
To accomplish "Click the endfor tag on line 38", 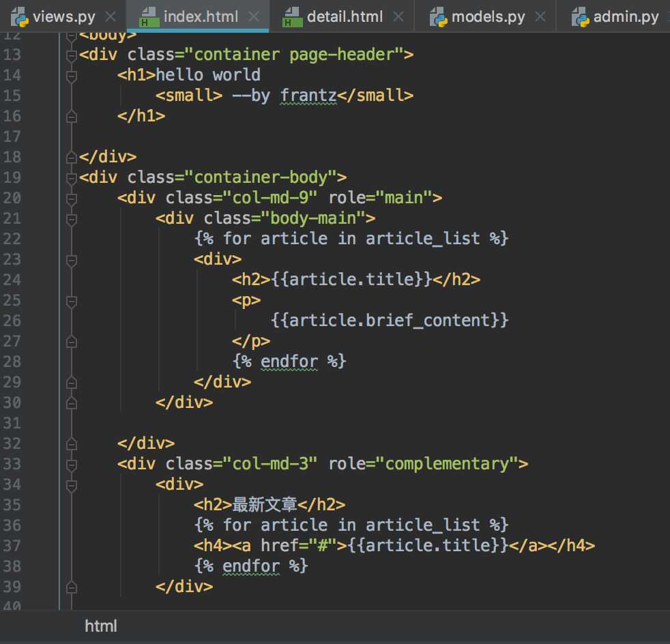I will point(251,566).
